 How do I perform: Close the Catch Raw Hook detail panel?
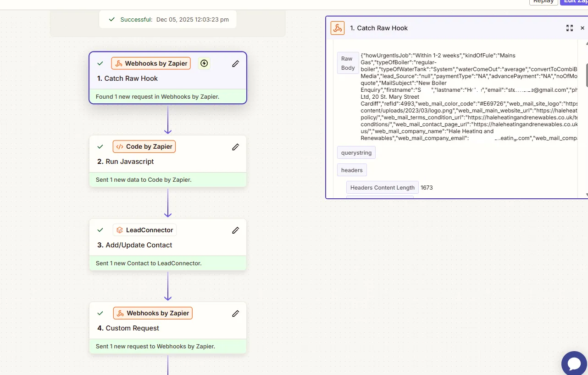[x=582, y=28]
